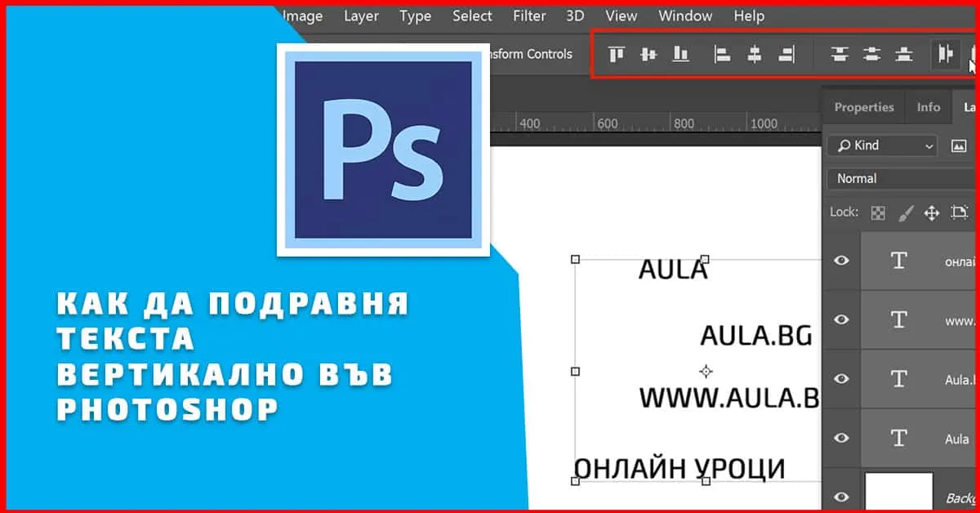The width and height of the screenshot is (980, 513).
Task: Lock layer position with the move arrows icon
Action: (x=931, y=212)
